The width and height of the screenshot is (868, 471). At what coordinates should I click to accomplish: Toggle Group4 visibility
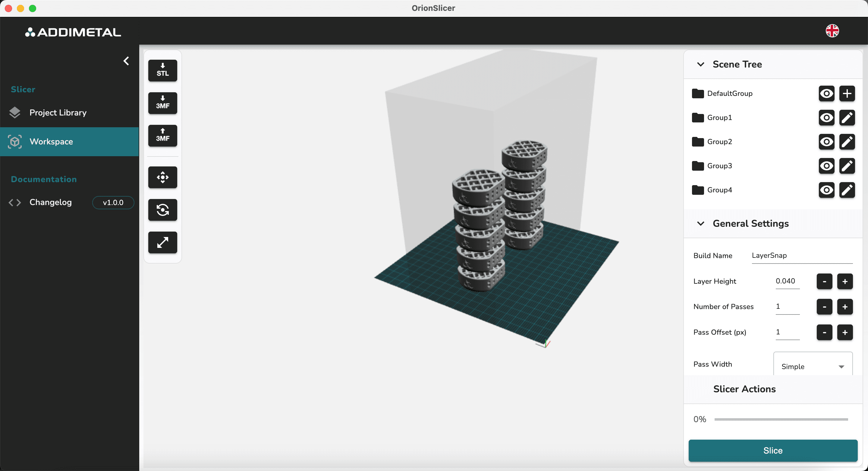[826, 190]
